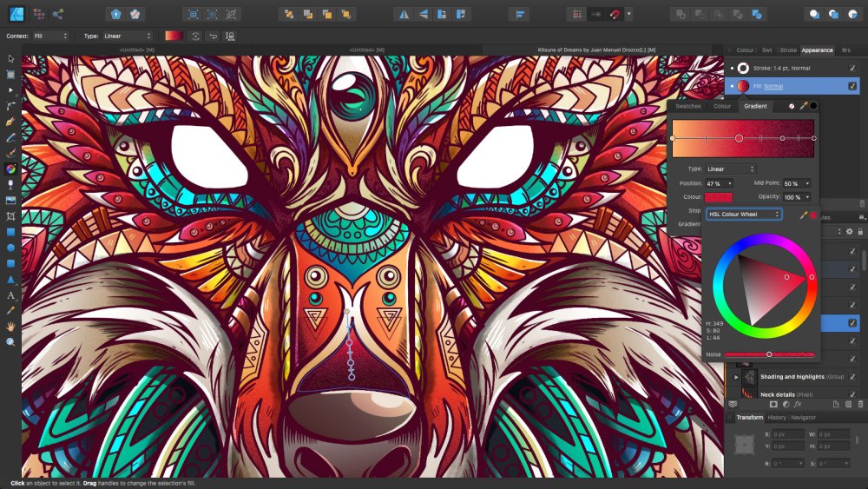Select the Pen tool
Viewport: 868px width, 489px height.
click(10, 122)
